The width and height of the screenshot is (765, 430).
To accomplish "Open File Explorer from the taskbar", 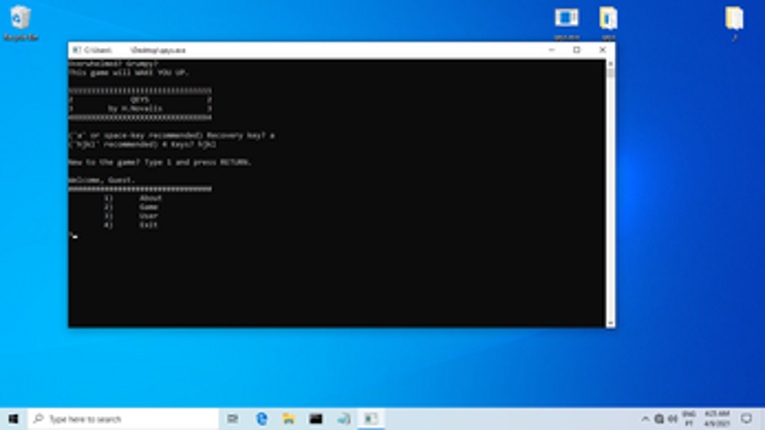I will (x=288, y=419).
